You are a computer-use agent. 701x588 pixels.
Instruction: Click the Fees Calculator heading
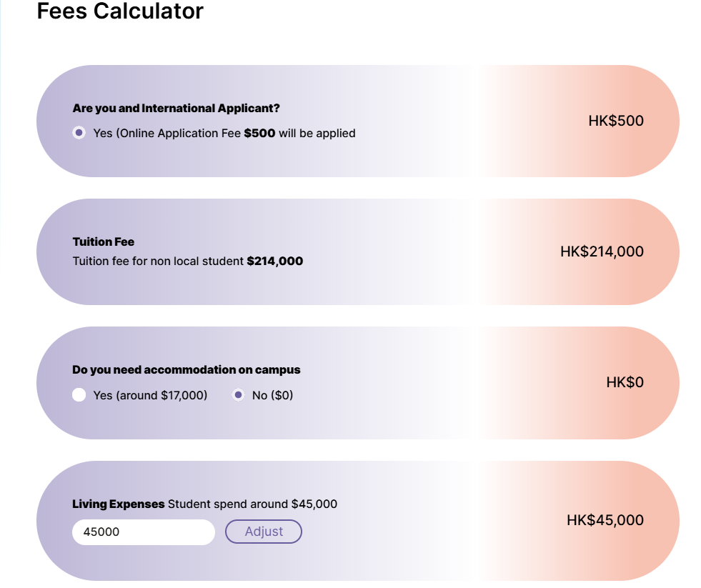120,11
